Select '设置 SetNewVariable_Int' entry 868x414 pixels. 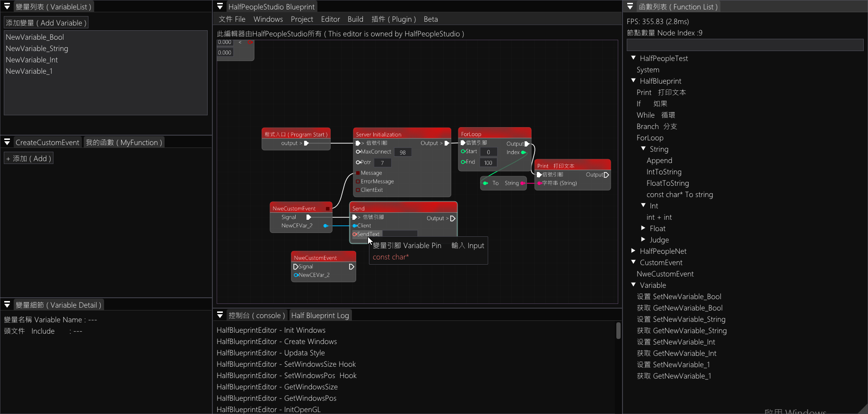(675, 342)
